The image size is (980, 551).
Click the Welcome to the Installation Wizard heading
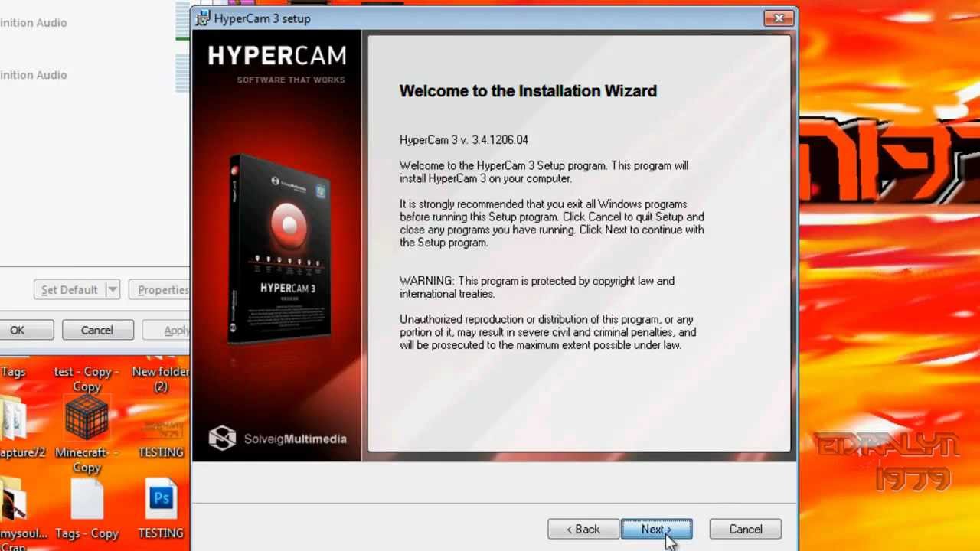(528, 91)
